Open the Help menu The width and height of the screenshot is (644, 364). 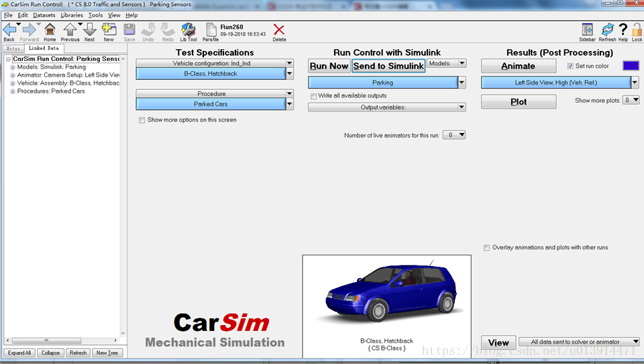pos(131,15)
